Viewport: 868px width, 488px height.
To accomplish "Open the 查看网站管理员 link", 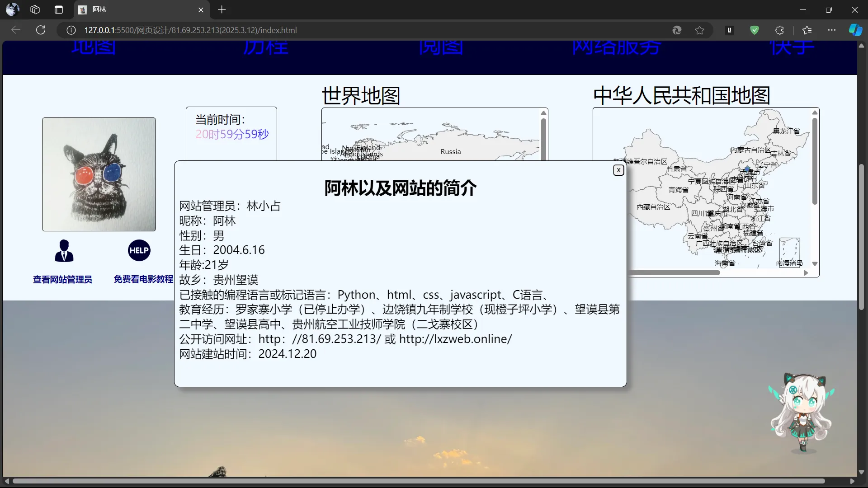I will point(62,280).
